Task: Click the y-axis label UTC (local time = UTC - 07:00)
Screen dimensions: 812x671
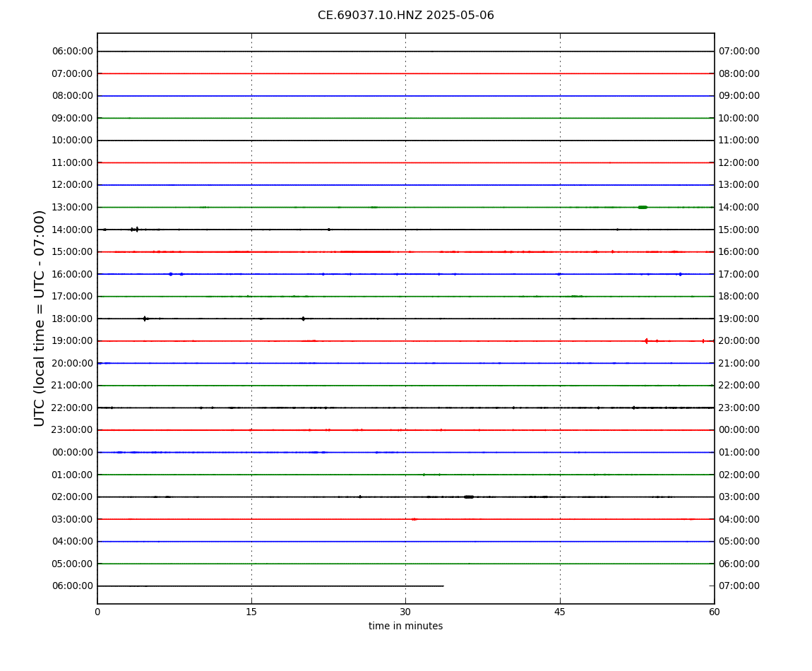Action: (x=40, y=318)
